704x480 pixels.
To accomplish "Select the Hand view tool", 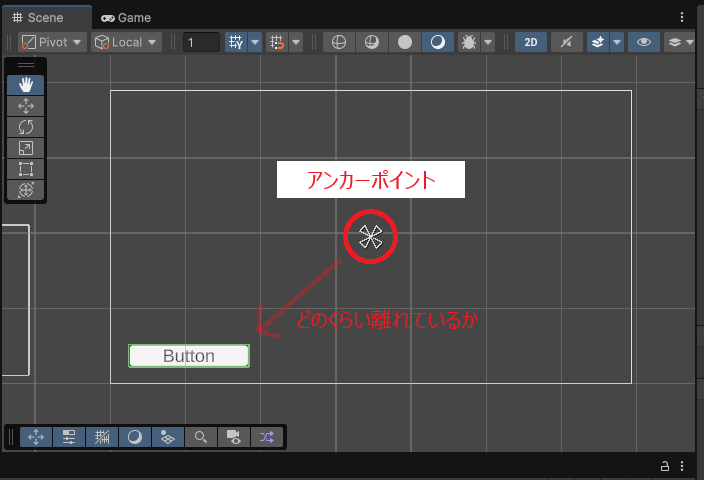I will tap(26, 84).
